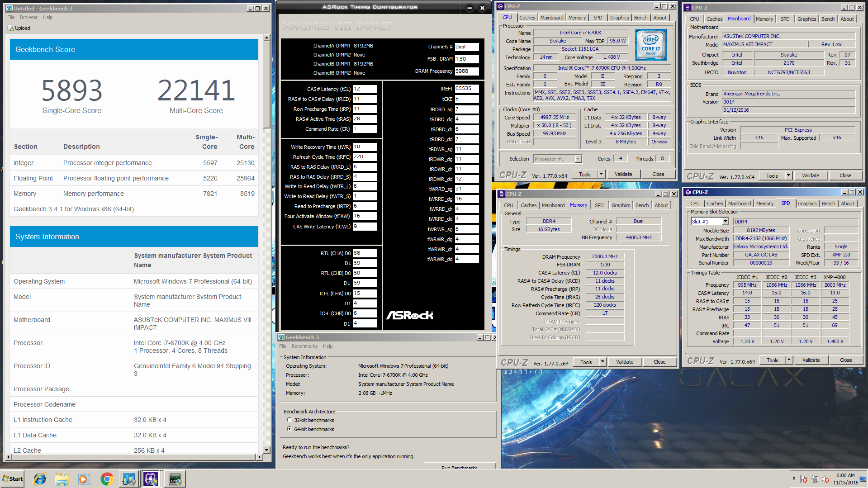Click the down arrow of Geekbench vertical scrollbar

pos(267,450)
